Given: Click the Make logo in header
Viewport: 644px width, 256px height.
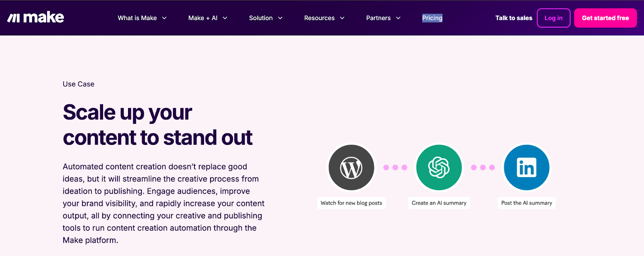Looking at the screenshot, I should pyautogui.click(x=36, y=18).
